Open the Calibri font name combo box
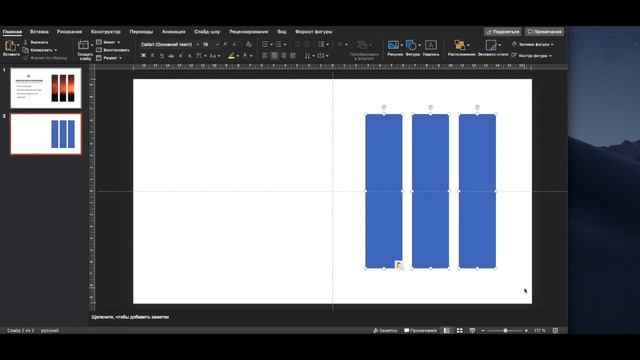This screenshot has width=640, height=360. [x=169, y=44]
